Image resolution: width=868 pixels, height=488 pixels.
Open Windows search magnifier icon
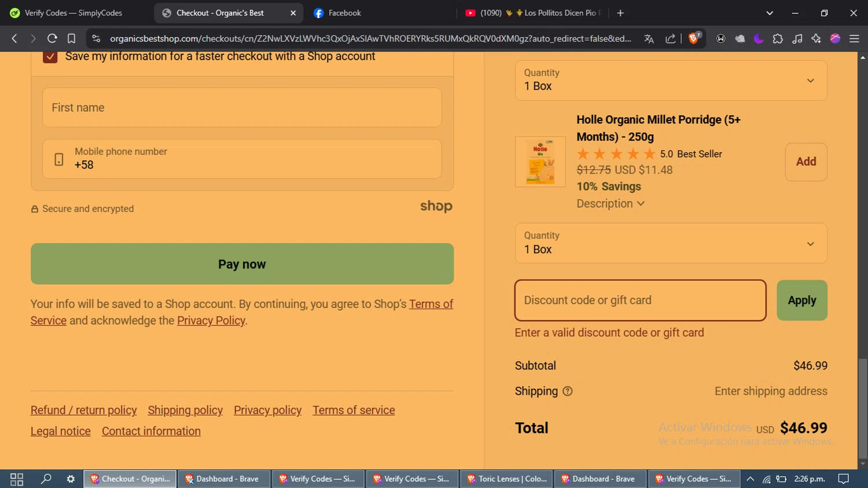[46, 479]
